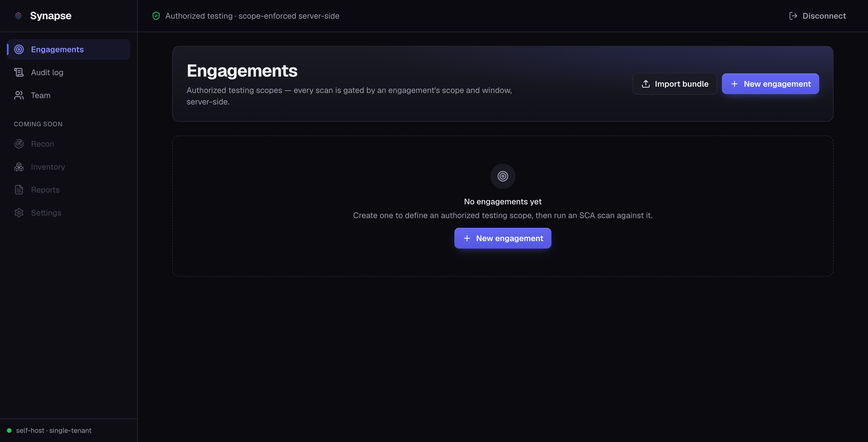Select the Recon sidebar item
The height and width of the screenshot is (442, 868).
68,144
